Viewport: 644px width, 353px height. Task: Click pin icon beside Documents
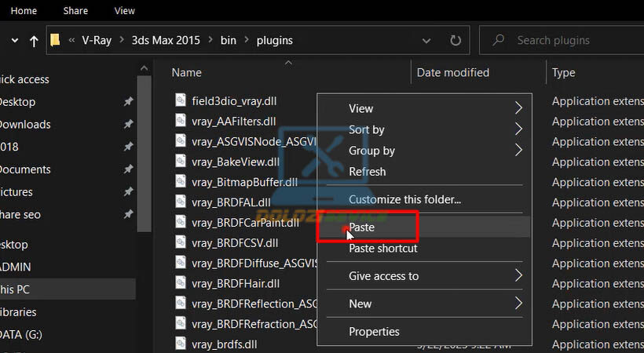129,169
